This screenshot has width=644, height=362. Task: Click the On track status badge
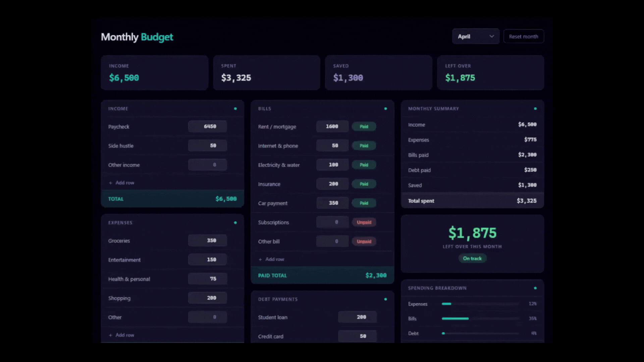point(472,258)
